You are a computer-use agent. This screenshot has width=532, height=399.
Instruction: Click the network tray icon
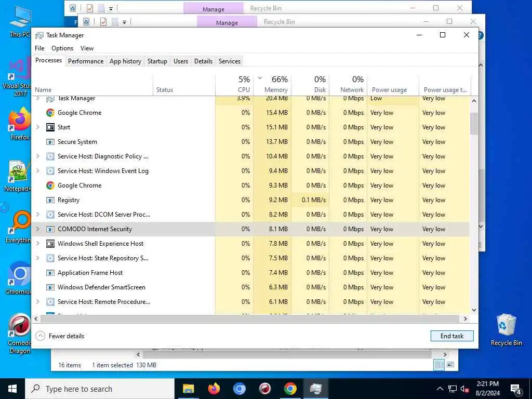(x=453, y=389)
